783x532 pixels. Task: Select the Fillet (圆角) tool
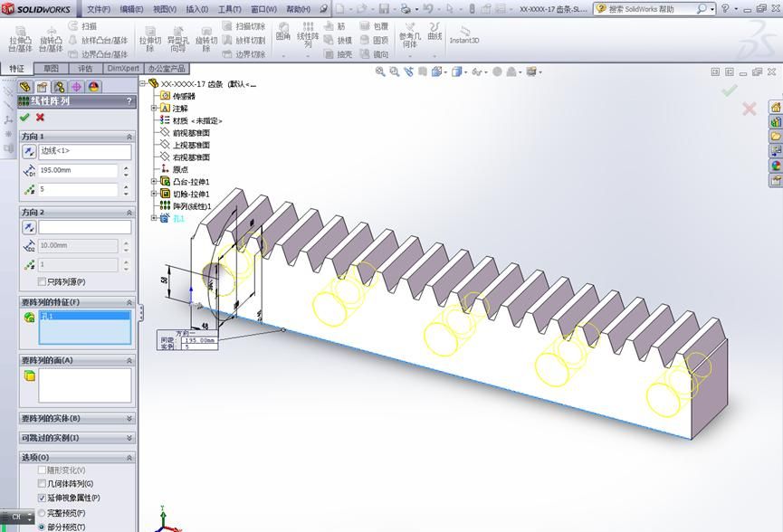tap(283, 34)
